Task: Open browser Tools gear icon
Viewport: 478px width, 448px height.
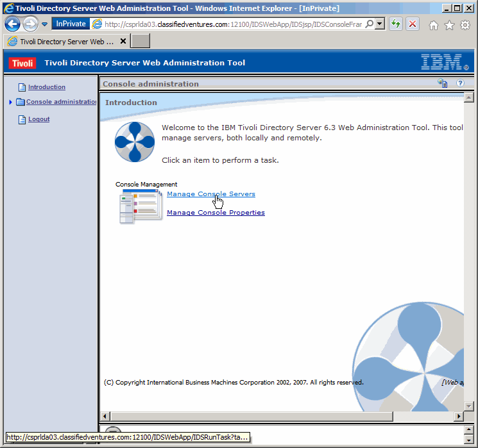Action: pos(465,25)
